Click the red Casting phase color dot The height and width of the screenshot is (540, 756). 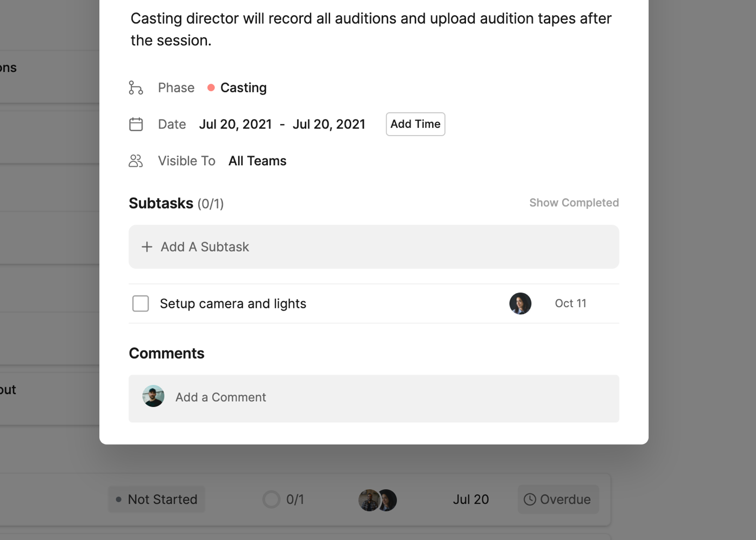coord(211,87)
